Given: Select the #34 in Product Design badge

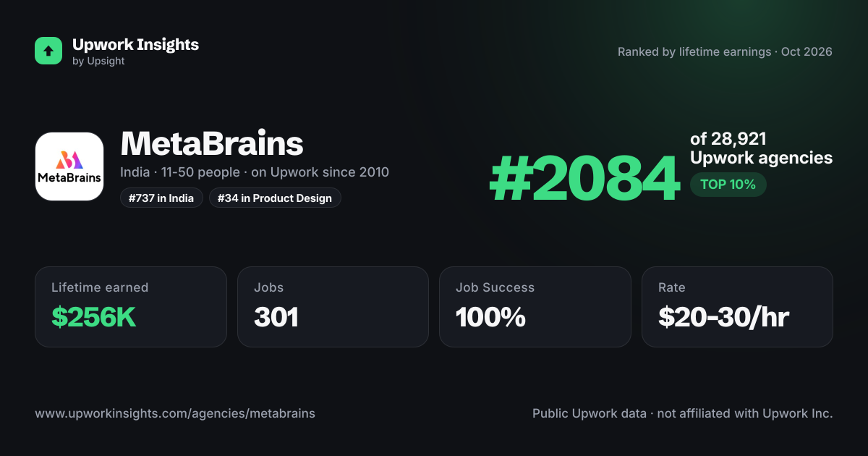Looking at the screenshot, I should click(x=275, y=198).
